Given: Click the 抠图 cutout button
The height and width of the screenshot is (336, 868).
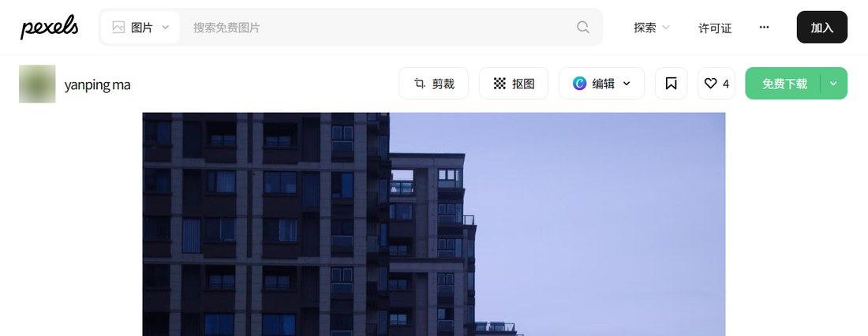Looking at the screenshot, I should point(513,84).
